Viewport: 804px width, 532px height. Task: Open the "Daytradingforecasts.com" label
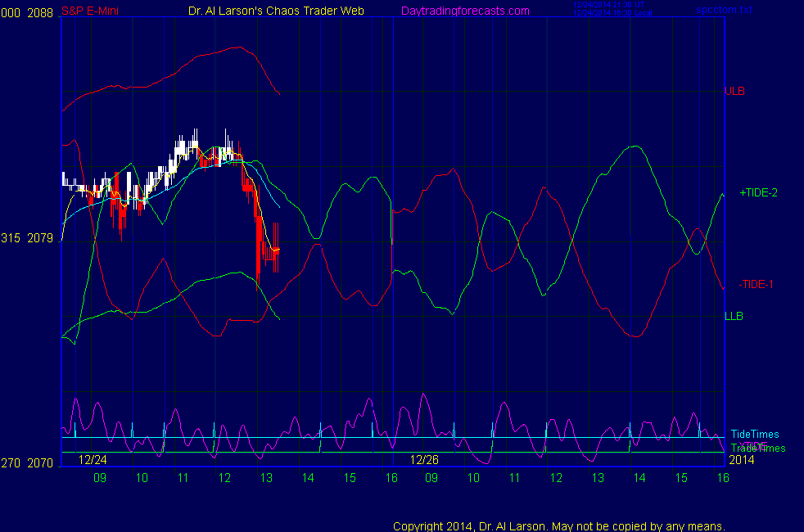tap(465, 11)
